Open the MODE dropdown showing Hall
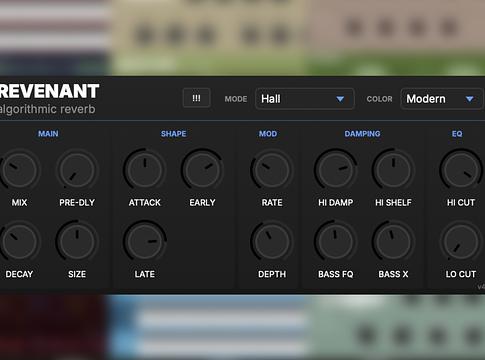Screen dimensions: 485x360 (304, 99)
